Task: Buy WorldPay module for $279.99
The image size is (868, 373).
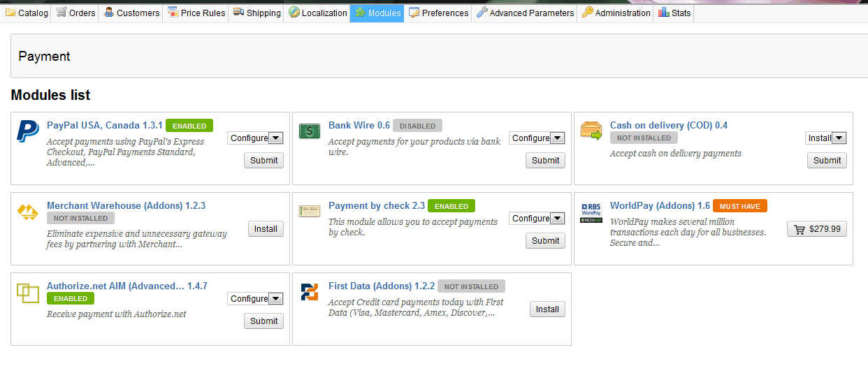Action: (x=817, y=228)
